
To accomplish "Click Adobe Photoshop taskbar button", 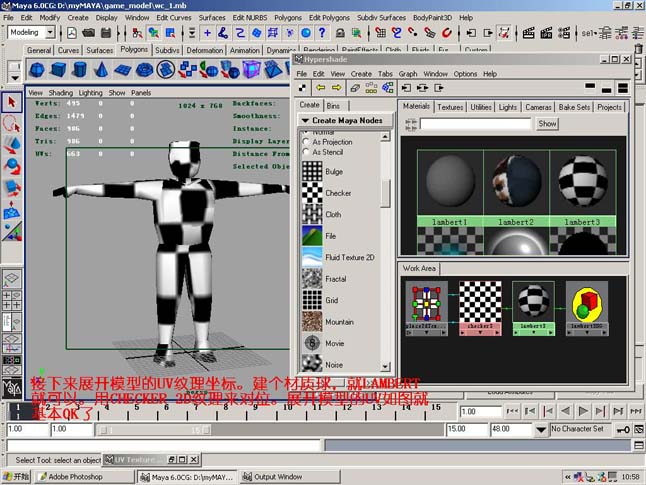I will tap(83, 477).
